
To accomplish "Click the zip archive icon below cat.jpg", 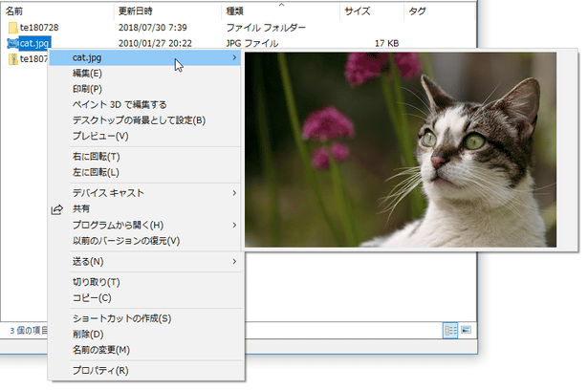I will click(13, 59).
